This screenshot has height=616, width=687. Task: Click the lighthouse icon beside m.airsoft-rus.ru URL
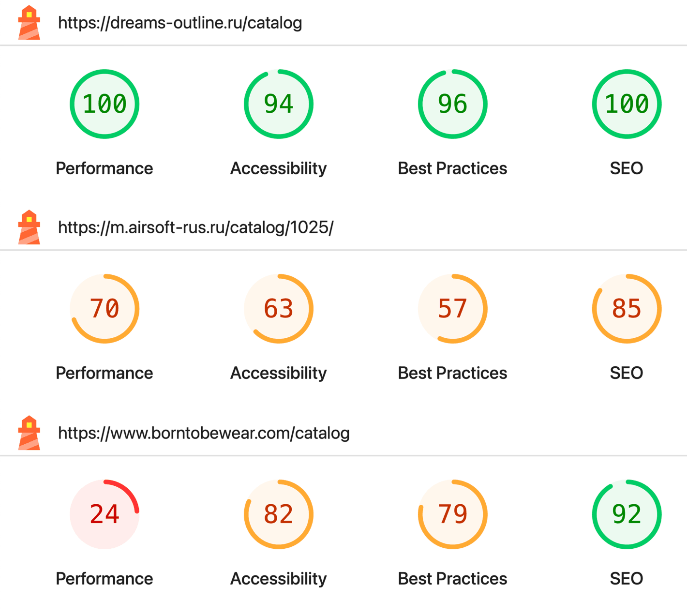click(29, 227)
